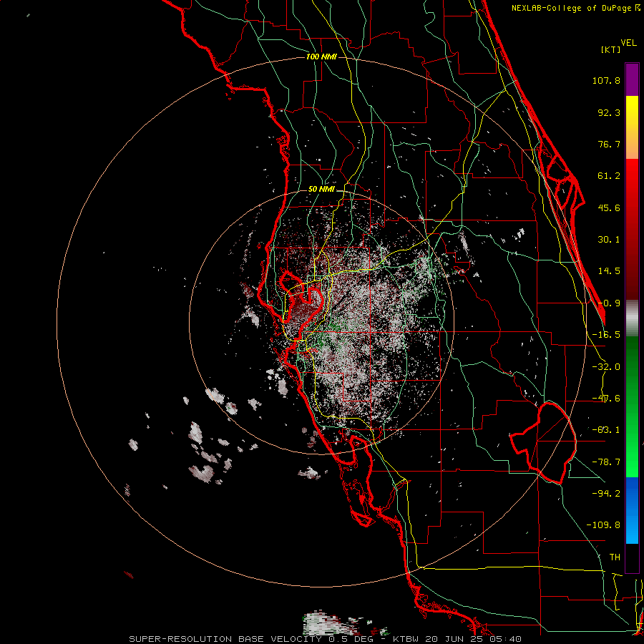644x644 pixels.
Task: Select the -0.9 scale value
Action: tap(609, 303)
